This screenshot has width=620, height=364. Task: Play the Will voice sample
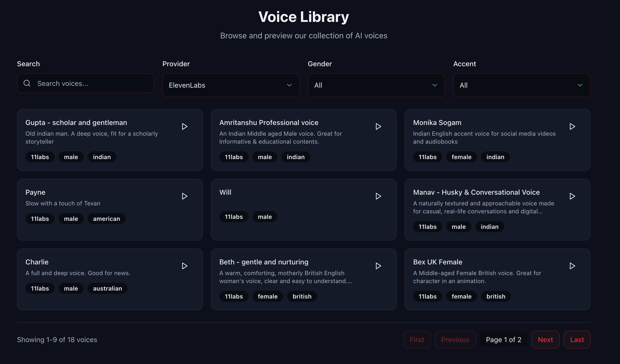[378, 196]
